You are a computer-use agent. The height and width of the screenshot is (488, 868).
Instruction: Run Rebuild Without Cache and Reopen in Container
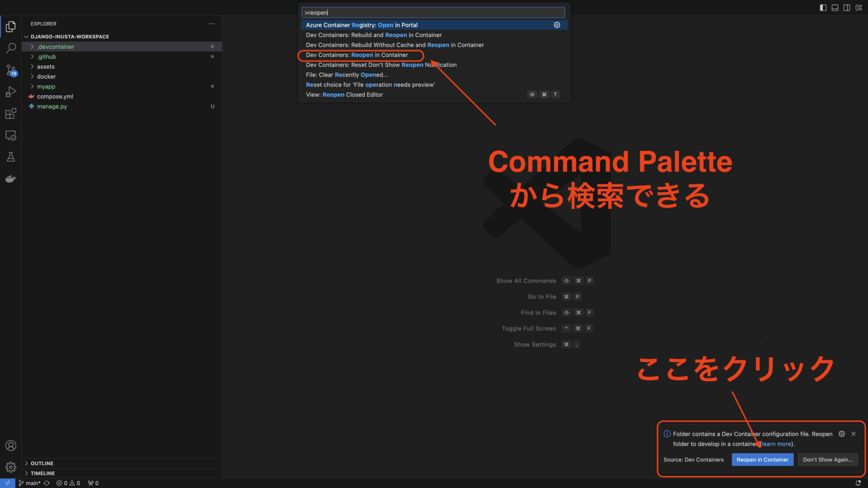point(434,45)
